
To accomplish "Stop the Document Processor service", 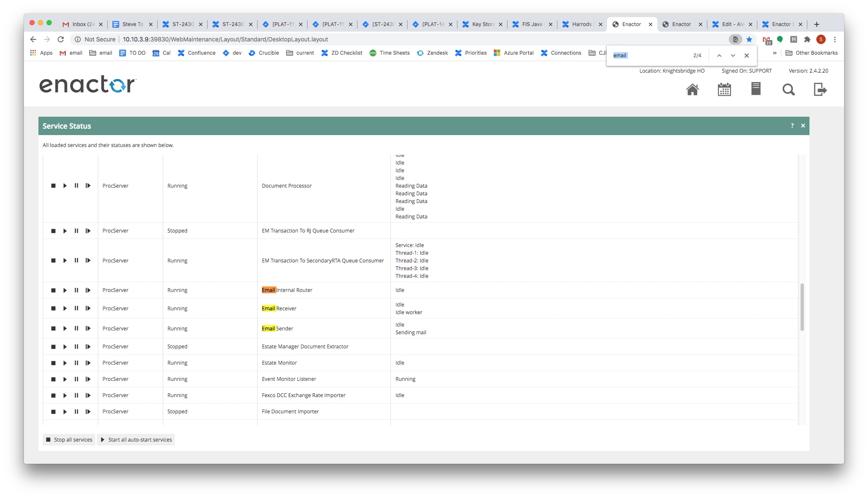I will tap(53, 186).
